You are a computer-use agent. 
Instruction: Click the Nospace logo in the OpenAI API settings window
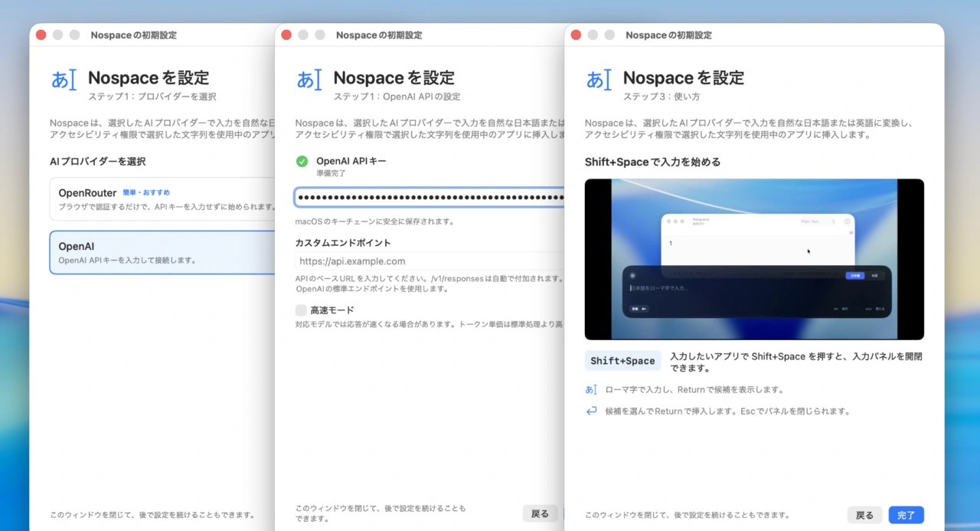pyautogui.click(x=309, y=80)
